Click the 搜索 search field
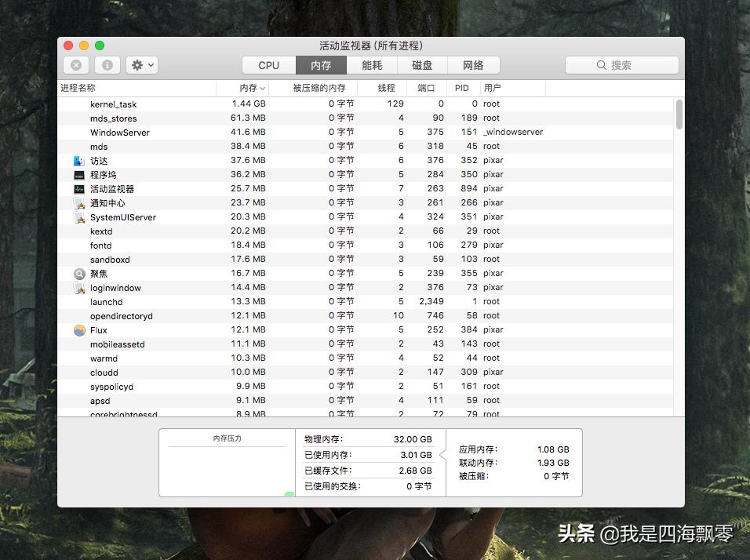 pos(621,65)
